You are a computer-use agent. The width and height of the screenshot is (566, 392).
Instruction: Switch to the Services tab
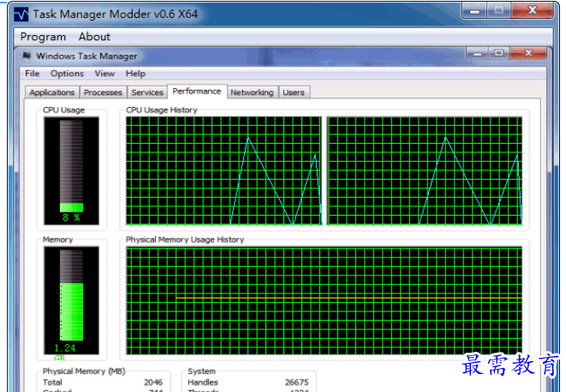click(x=147, y=92)
